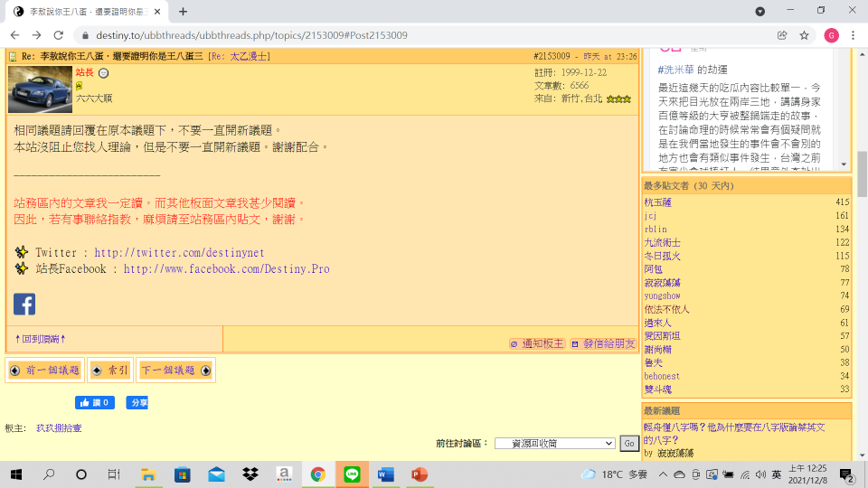
Task: Show hidden system tray icons
Action: [x=663, y=474]
